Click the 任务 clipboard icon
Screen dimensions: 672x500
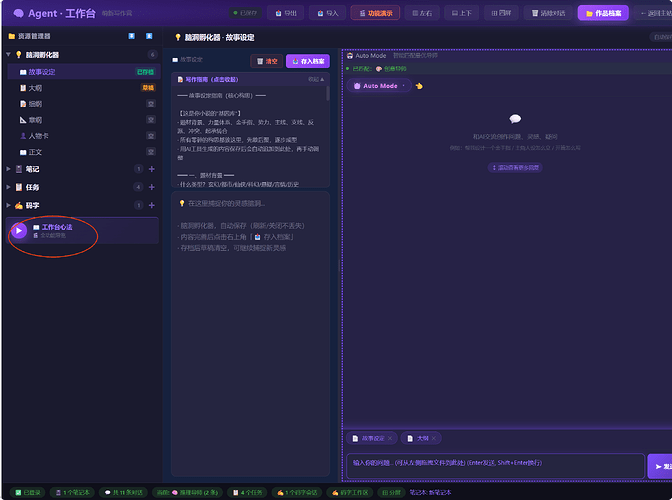point(19,187)
